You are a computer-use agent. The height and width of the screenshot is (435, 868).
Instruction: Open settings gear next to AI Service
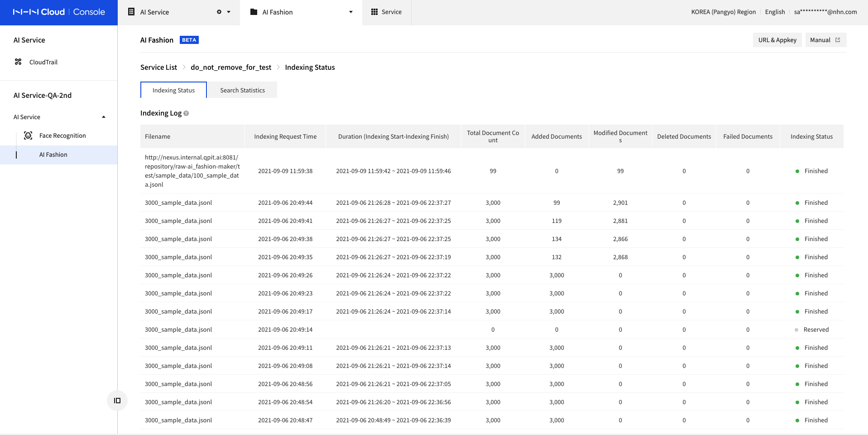pos(219,12)
